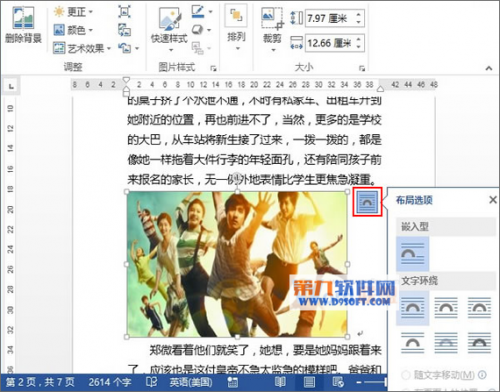The image size is (500, 392).
Task: Click the page indicator 第 2 页，共 7 页
Action: point(40,382)
